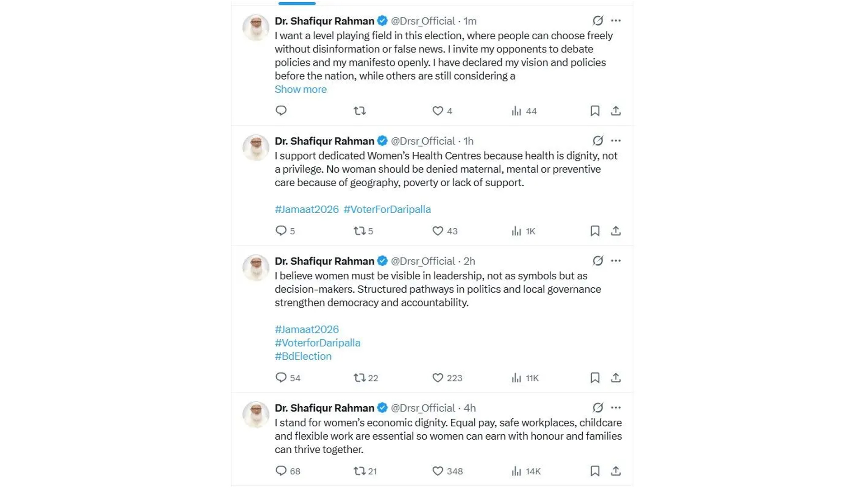Image resolution: width=868 pixels, height=488 pixels.
Task: Open @Drsr_Official handle on the 4h post
Action: 423,408
